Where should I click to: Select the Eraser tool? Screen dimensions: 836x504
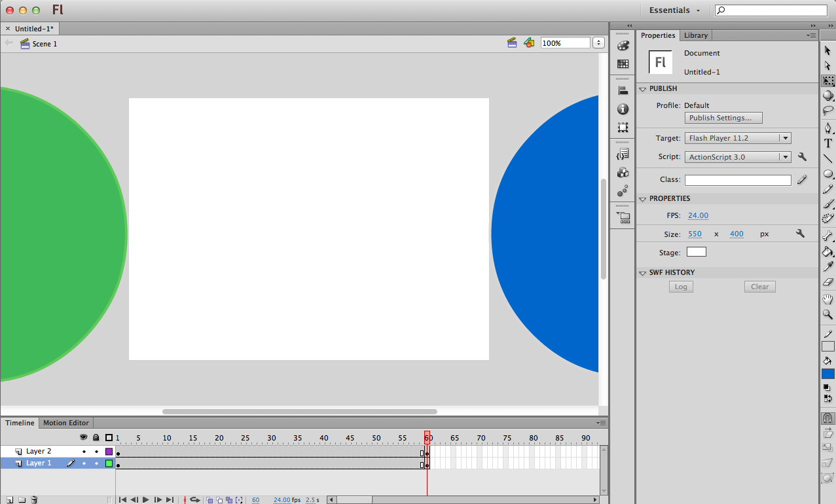[828, 282]
